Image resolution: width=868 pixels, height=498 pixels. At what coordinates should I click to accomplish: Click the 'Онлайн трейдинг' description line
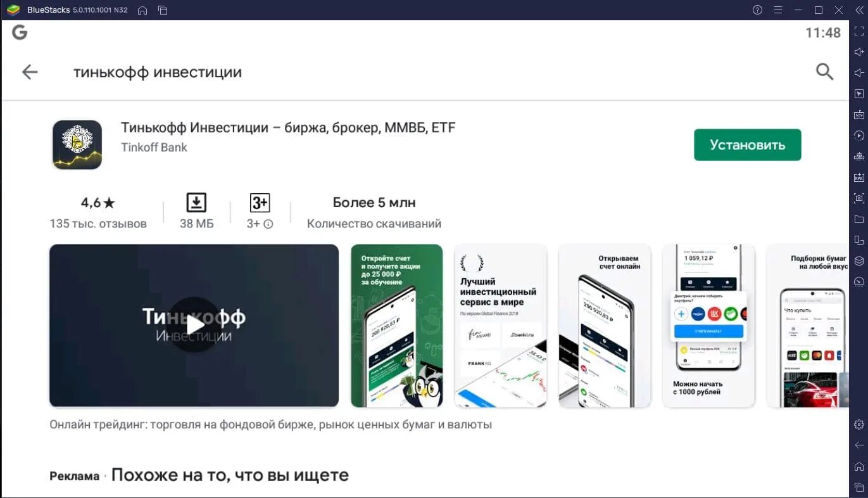pos(271,425)
